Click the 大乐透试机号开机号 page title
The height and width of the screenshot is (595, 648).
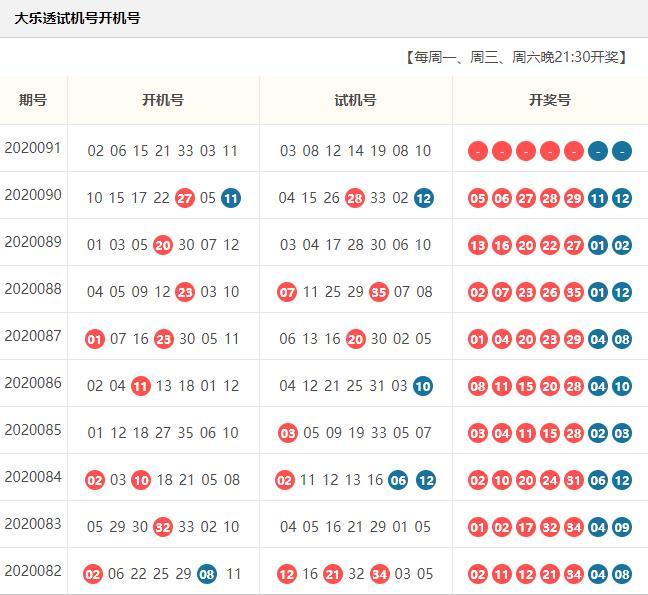coord(77,18)
